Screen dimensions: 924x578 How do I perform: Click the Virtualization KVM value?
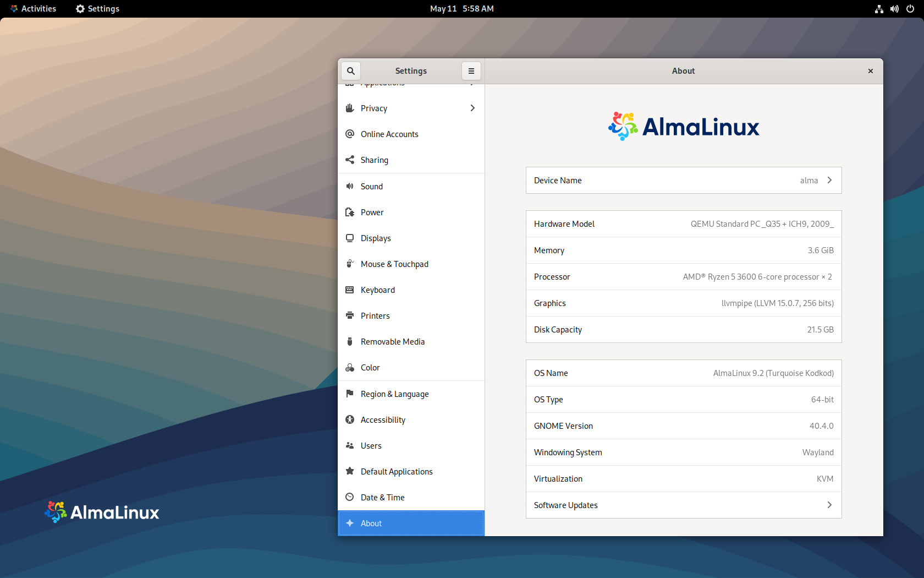point(825,479)
